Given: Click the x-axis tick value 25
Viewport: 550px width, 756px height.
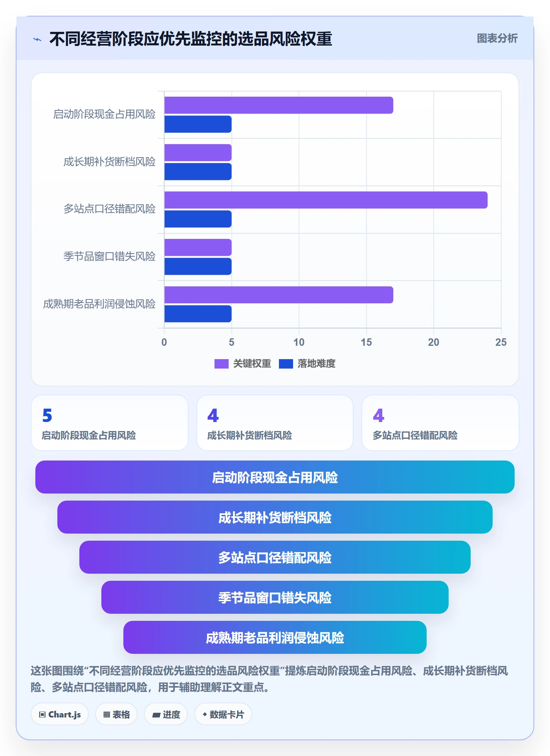Looking at the screenshot, I should 501,342.
